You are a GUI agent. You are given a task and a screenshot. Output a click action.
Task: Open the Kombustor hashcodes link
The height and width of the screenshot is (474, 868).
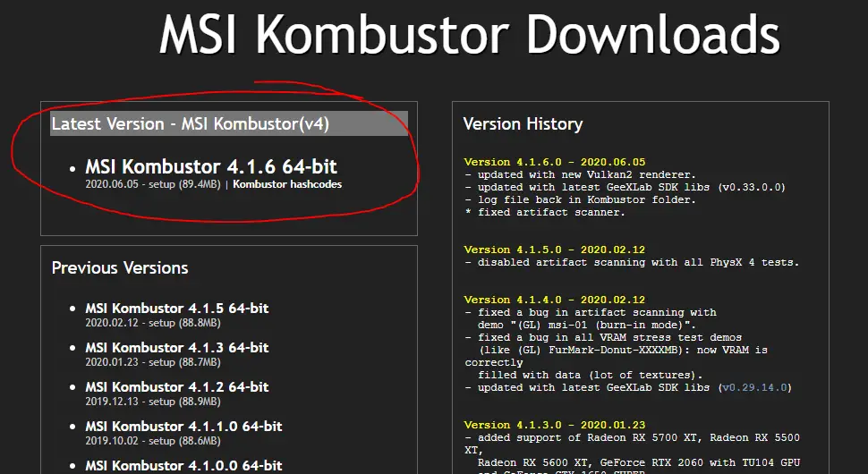(287, 184)
